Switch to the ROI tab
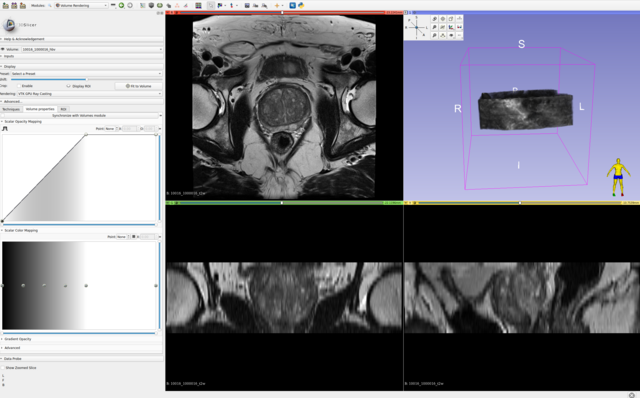 pyautogui.click(x=63, y=109)
